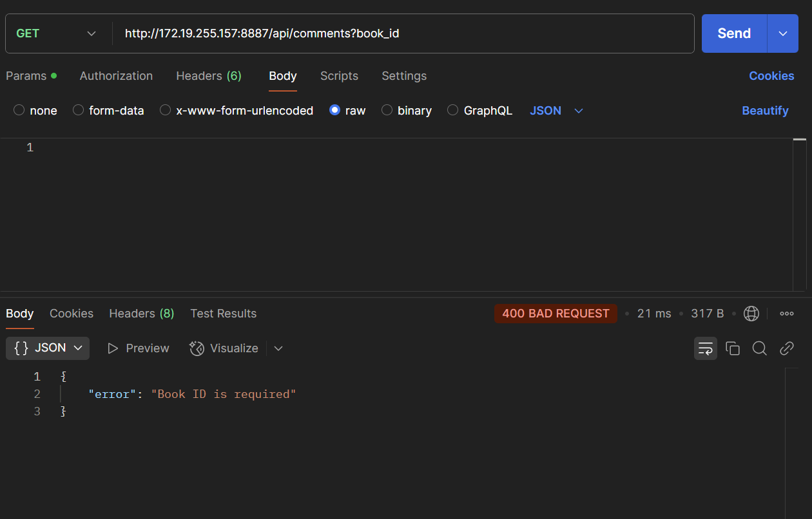Open the request Headers (6) tab
Viewport: 812px width, 519px height.
pos(209,76)
